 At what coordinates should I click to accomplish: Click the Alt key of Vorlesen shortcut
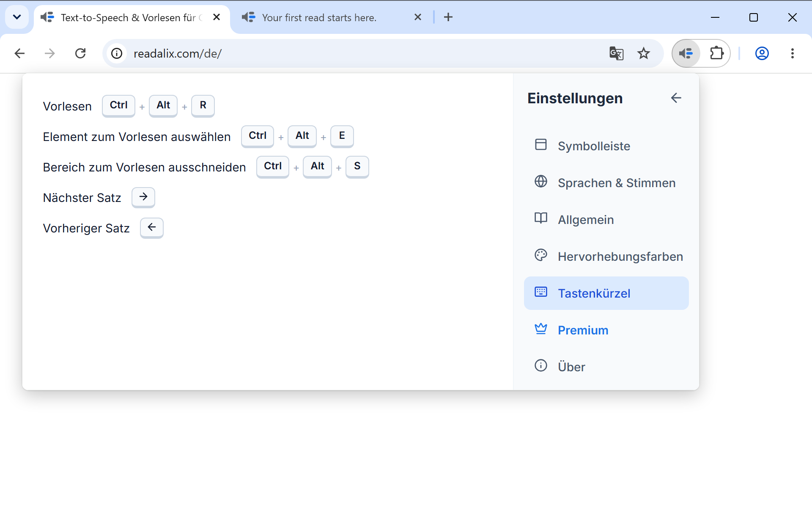pos(163,105)
